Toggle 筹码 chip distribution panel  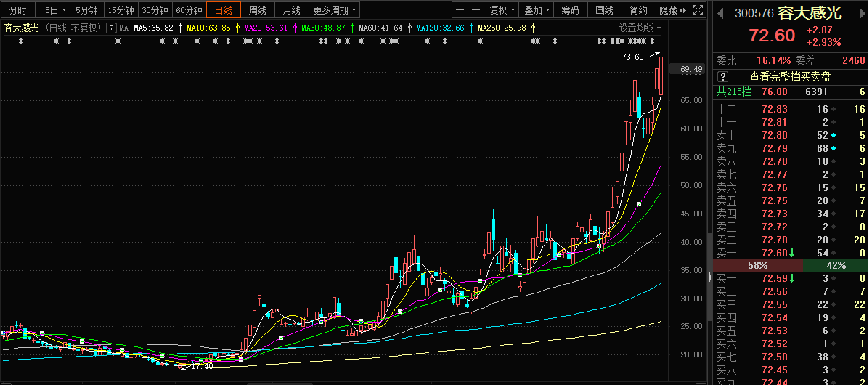pos(570,10)
